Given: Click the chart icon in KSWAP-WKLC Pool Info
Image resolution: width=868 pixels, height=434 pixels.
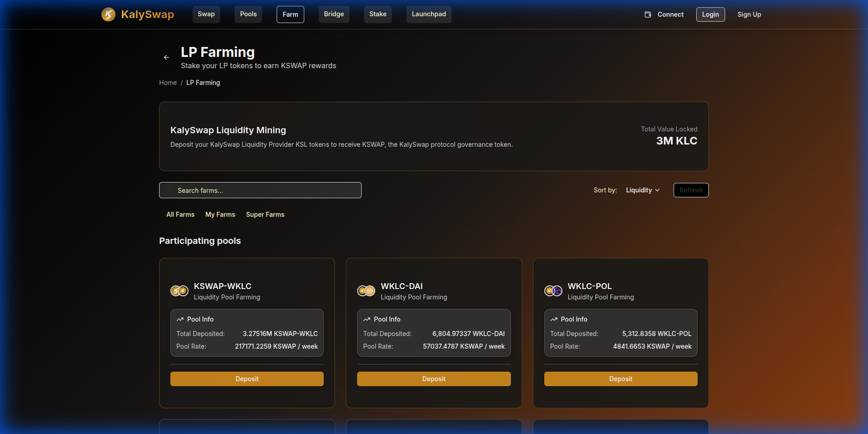Looking at the screenshot, I should (x=180, y=319).
